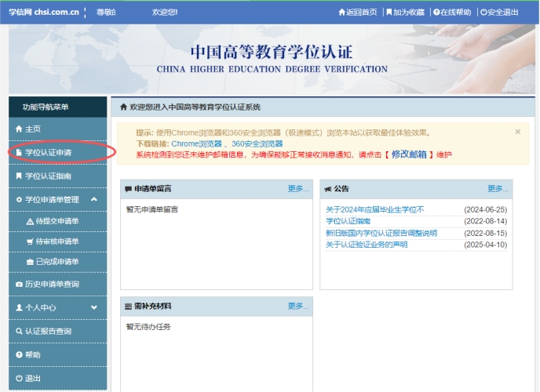Open the Chrome浏览器 download link
This screenshot has width=540, height=392.
click(196, 144)
